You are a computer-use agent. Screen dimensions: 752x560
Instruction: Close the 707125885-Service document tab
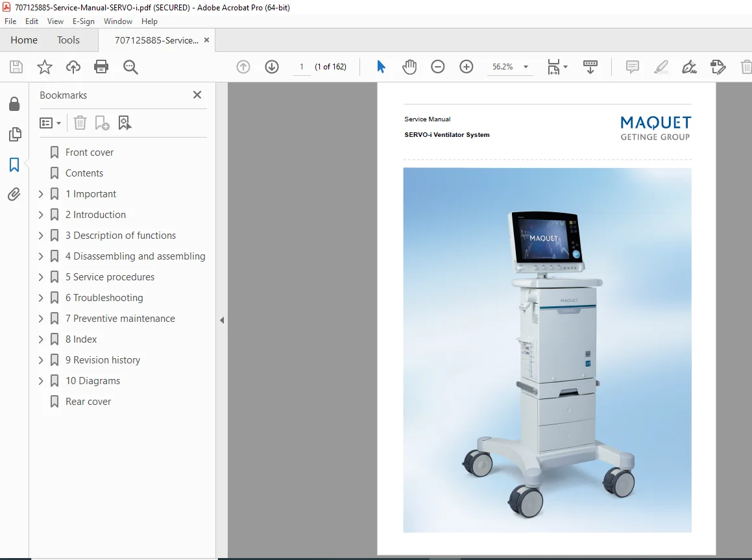pyautogui.click(x=207, y=40)
